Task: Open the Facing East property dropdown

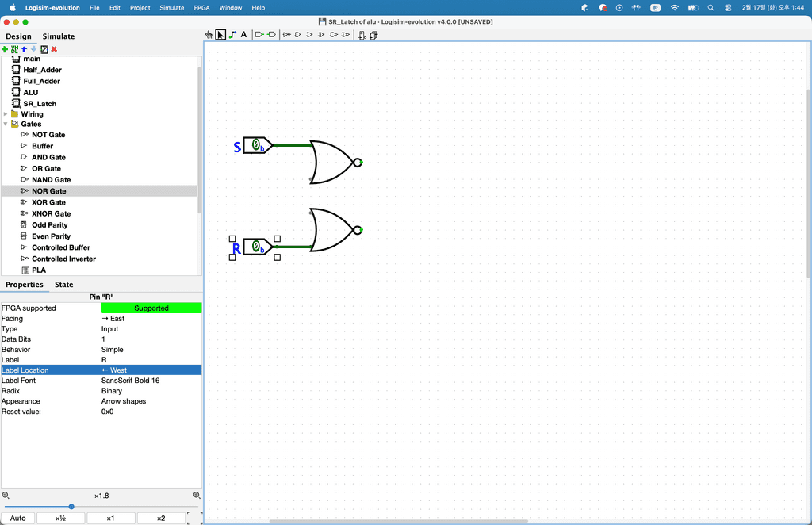Action: (x=151, y=319)
